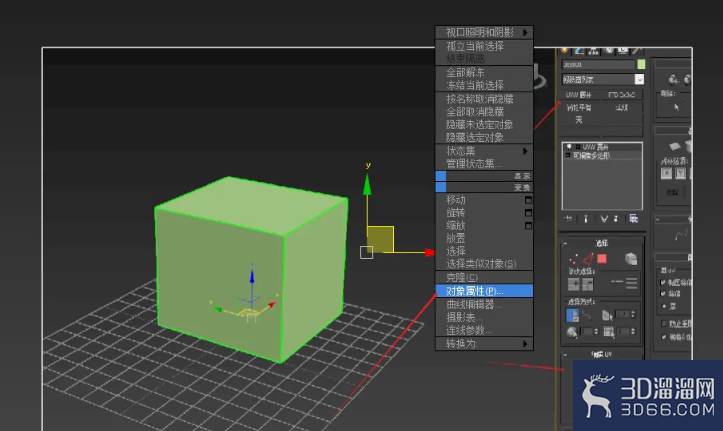Select Polygon sub-object mode icon

[x=602, y=259]
